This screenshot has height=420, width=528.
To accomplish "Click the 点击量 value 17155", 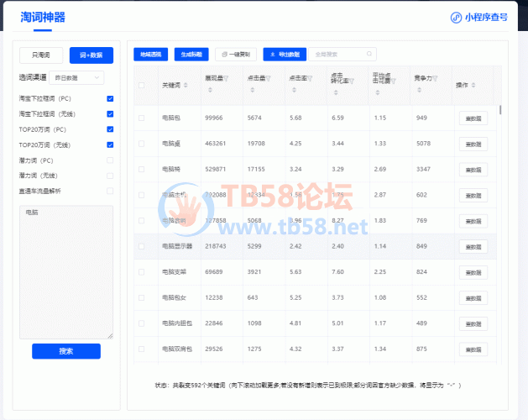I will 256,169.
